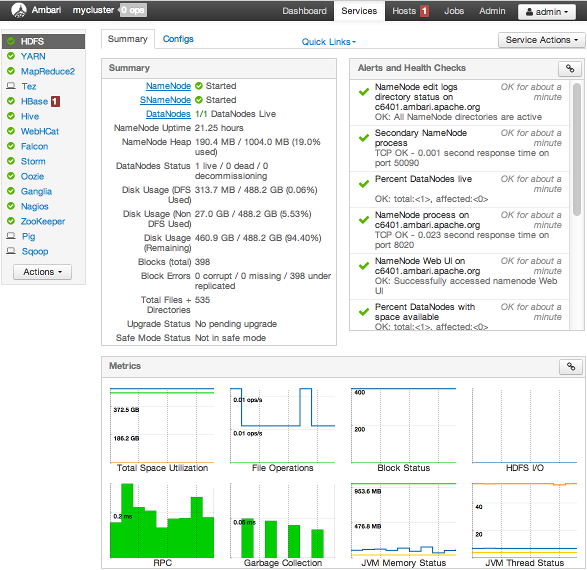Select the Summary tab
Image resolution: width=587 pixels, height=570 pixels.
pos(128,39)
